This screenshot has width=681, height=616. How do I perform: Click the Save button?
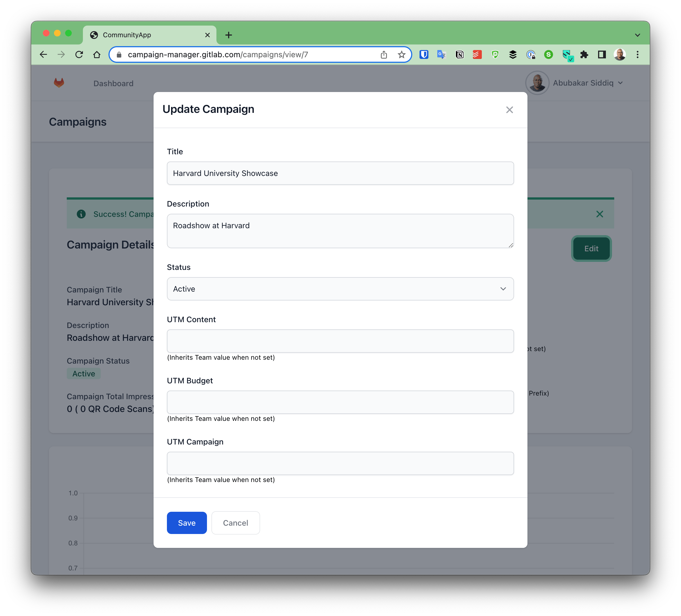[x=187, y=523]
